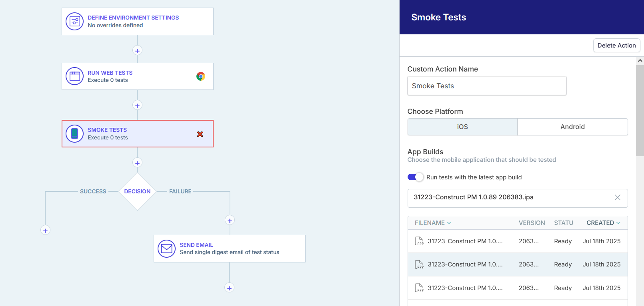Click the Custom Action Name input field
Viewport: 644px width, 306px height.
click(x=486, y=86)
